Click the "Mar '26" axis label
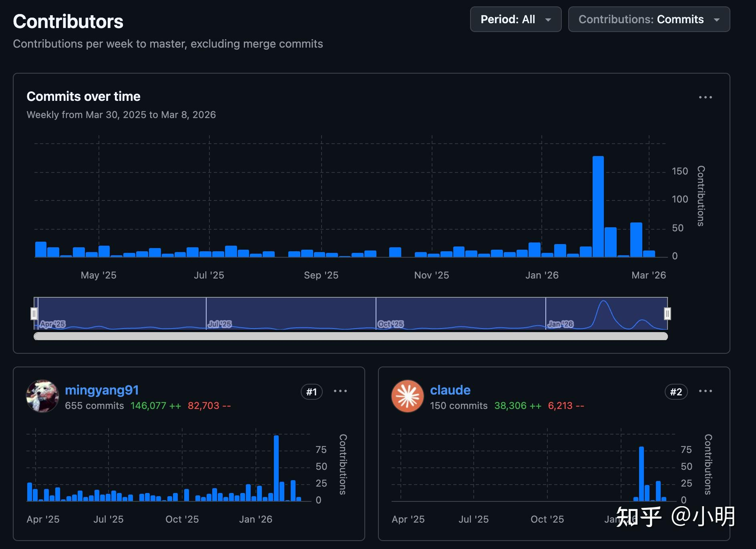The height and width of the screenshot is (549, 756). click(x=649, y=275)
